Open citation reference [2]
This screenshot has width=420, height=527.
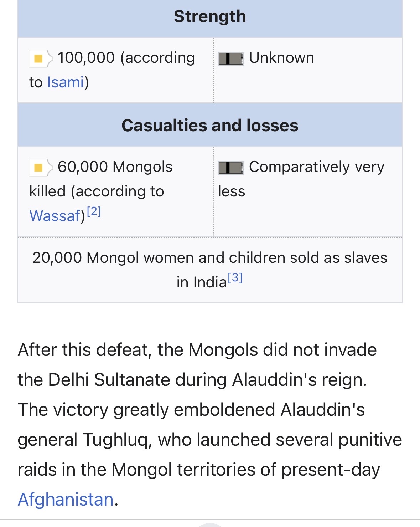(x=94, y=211)
